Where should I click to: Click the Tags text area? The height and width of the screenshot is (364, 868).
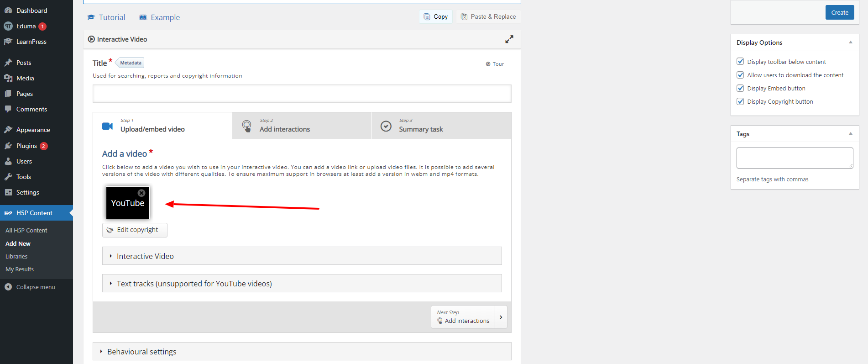[x=795, y=158]
